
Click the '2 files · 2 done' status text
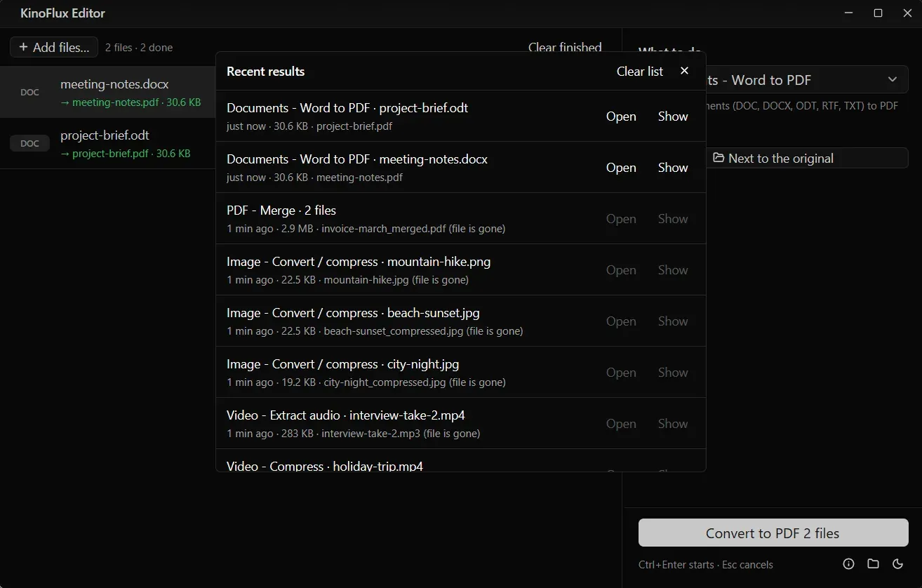[139, 48]
